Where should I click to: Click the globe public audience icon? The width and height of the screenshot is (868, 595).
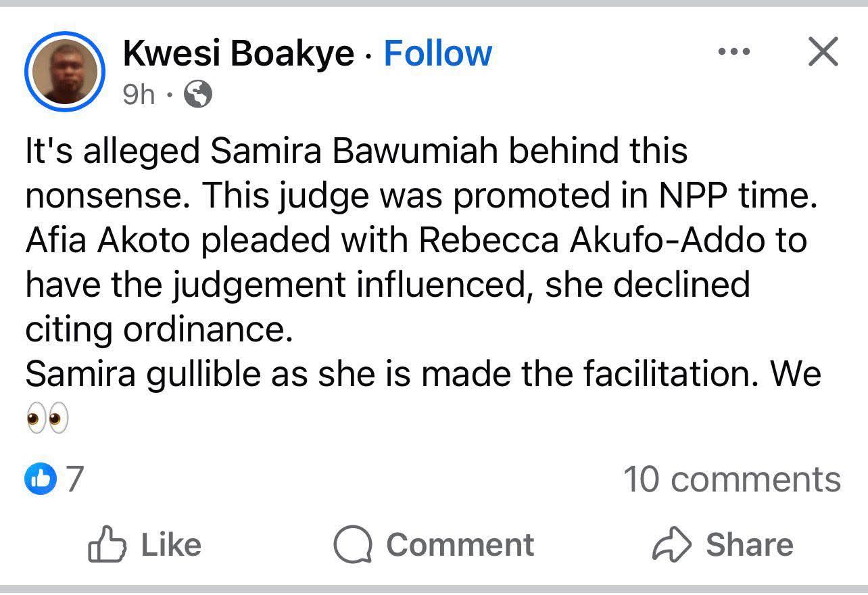pos(198,95)
